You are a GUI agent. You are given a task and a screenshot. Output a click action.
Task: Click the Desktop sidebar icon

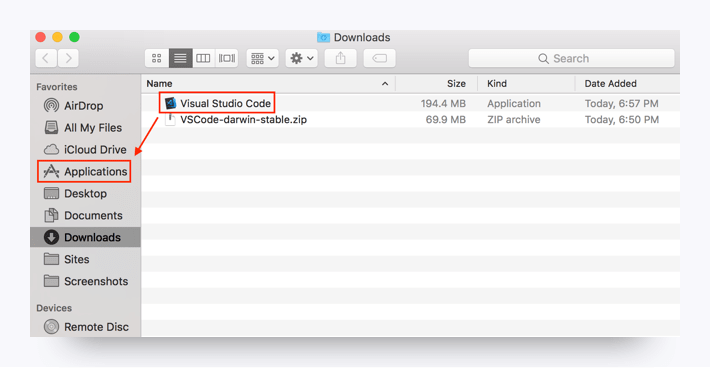(x=51, y=193)
